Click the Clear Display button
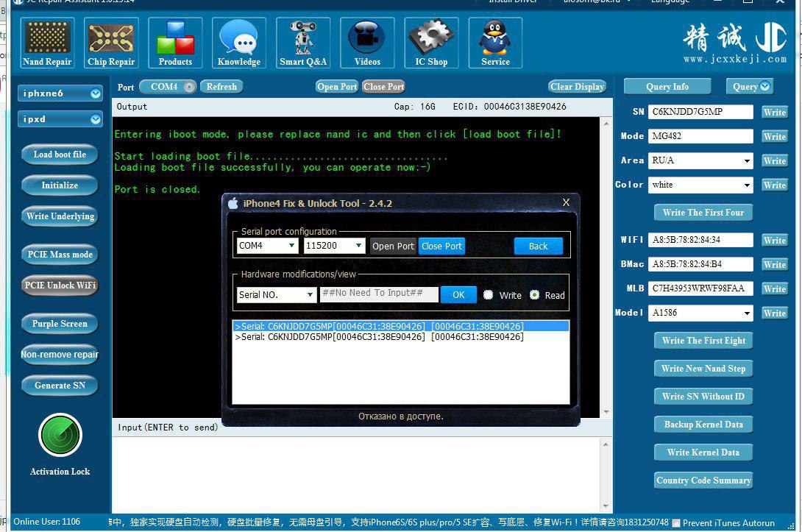Viewport: 802px width, 532px height. pyautogui.click(x=578, y=87)
